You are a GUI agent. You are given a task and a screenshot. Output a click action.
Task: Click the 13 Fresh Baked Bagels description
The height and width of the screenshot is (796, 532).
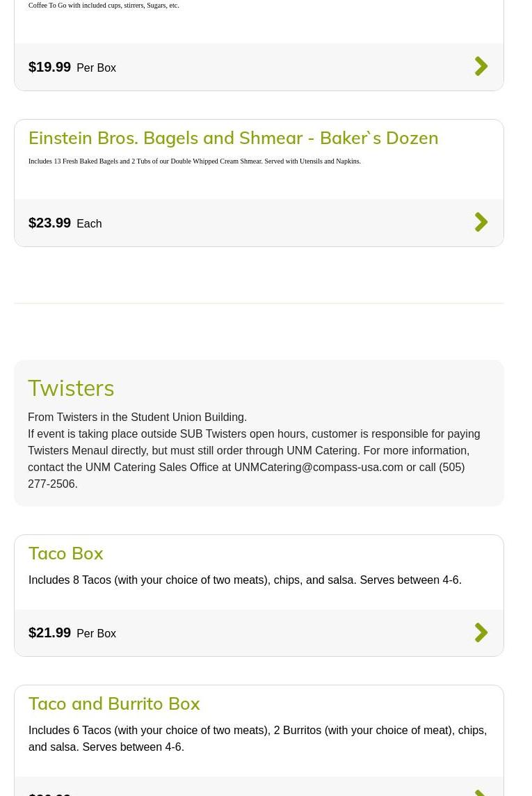click(194, 161)
